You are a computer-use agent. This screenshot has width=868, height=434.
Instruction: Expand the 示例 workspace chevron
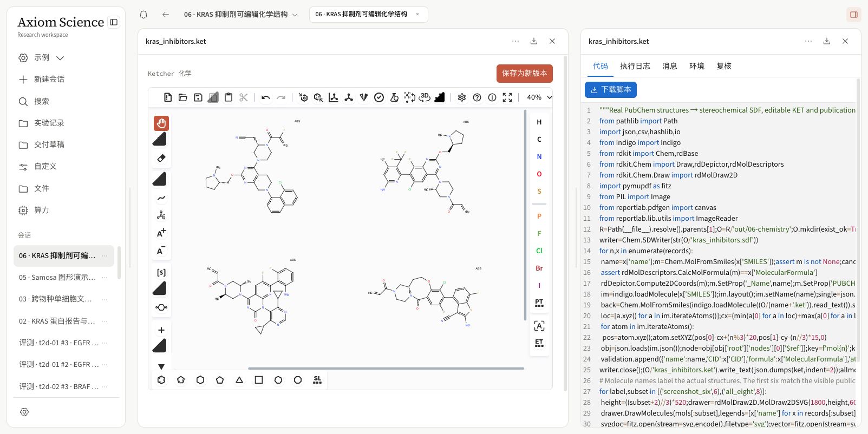point(60,58)
